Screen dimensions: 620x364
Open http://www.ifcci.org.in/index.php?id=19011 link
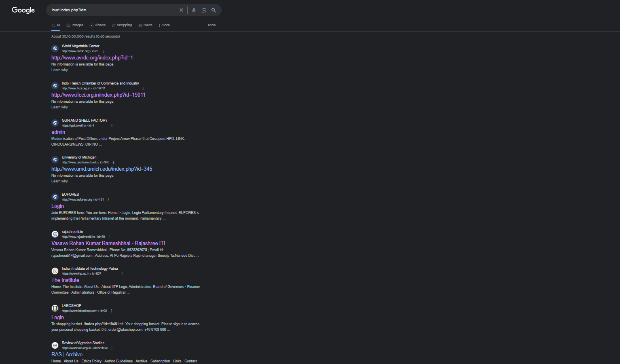(98, 95)
